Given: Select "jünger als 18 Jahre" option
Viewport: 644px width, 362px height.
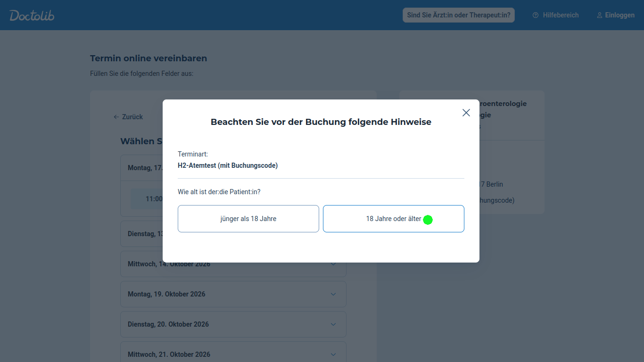Looking at the screenshot, I should [248, 219].
